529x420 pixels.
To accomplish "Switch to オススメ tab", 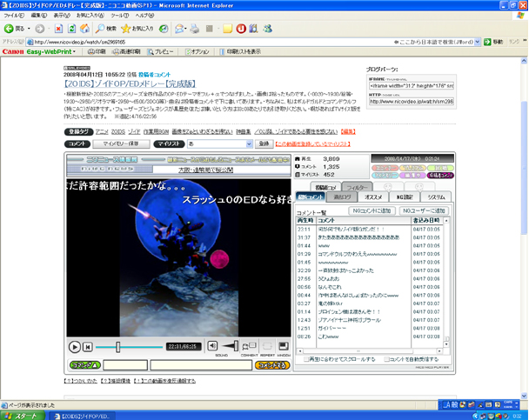I will [x=373, y=197].
